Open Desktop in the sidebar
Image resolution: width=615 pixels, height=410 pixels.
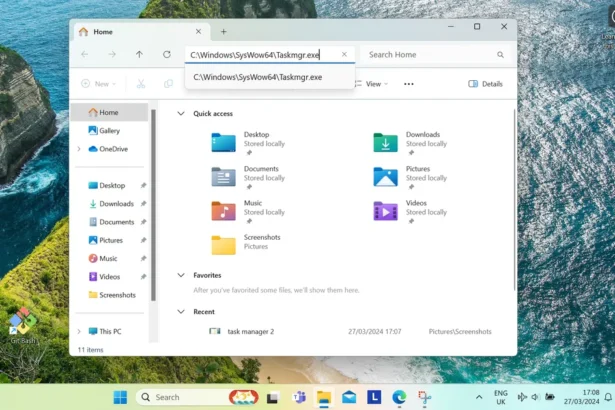tap(107, 186)
